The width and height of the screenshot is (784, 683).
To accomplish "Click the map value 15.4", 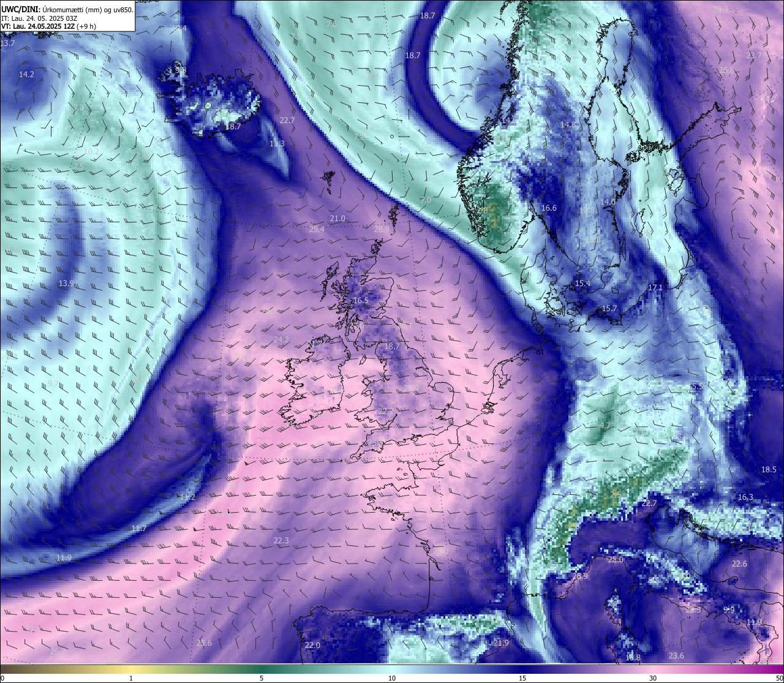I will pyautogui.click(x=582, y=283).
